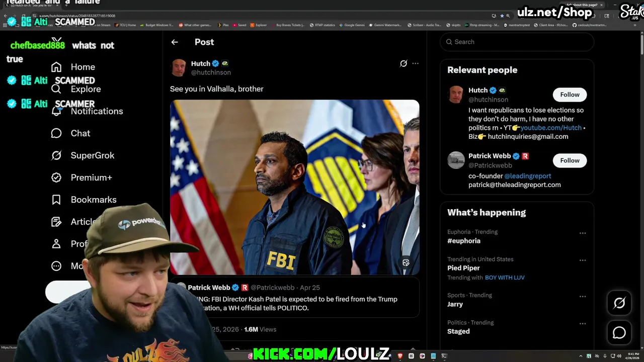Open the #euphoria trending topic

coord(464,241)
